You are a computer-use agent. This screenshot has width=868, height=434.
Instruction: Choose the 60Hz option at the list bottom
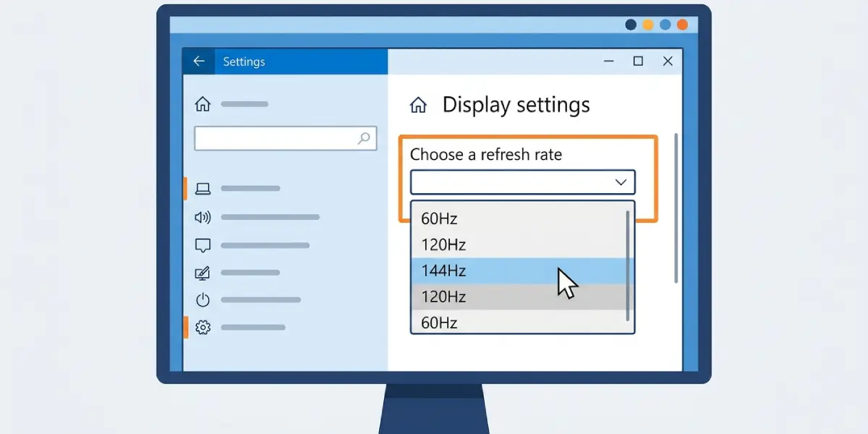[519, 322]
